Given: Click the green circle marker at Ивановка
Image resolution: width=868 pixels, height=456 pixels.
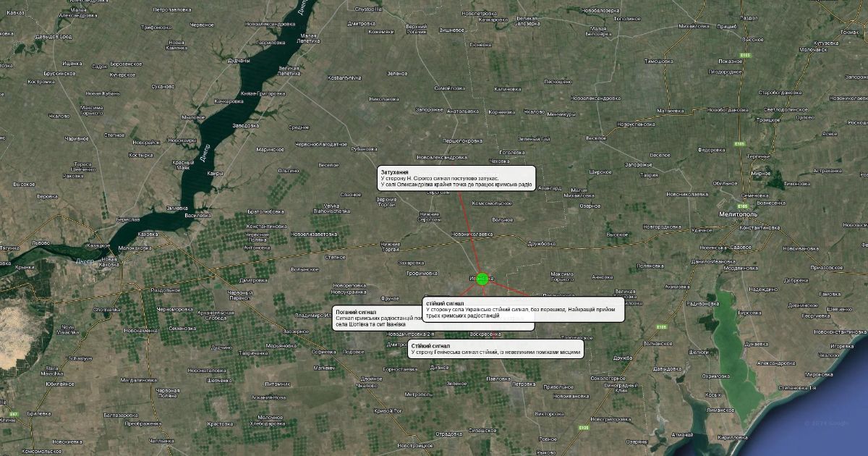Looking at the screenshot, I should pyautogui.click(x=482, y=279).
